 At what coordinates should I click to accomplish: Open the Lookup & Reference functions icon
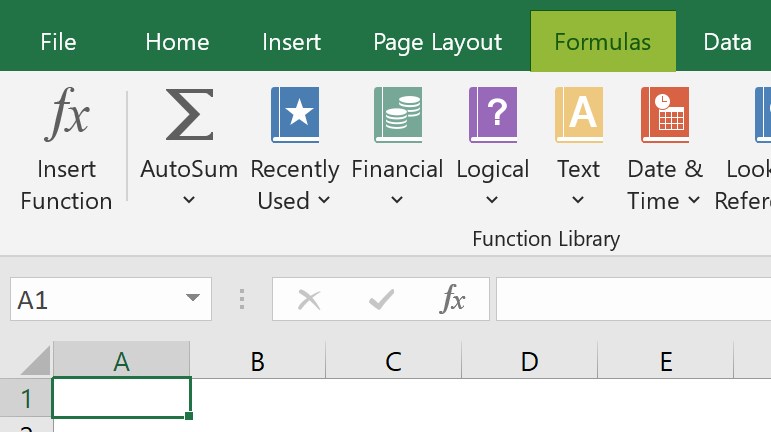[x=763, y=115]
